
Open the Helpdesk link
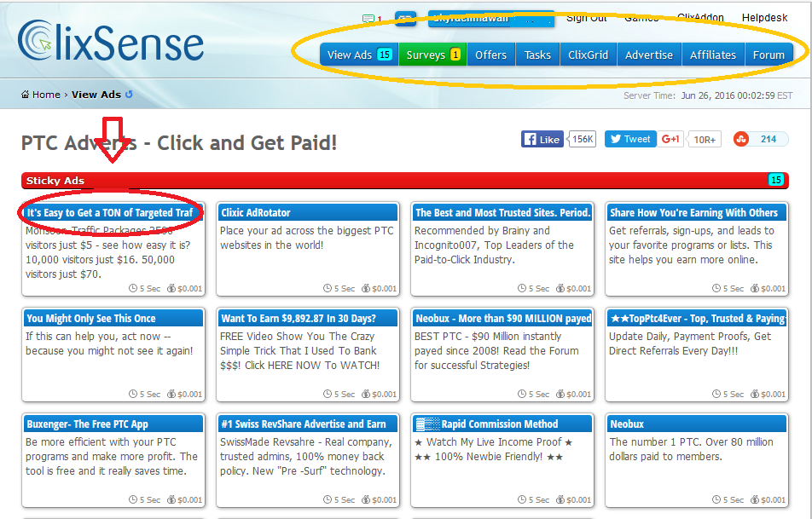tap(764, 18)
